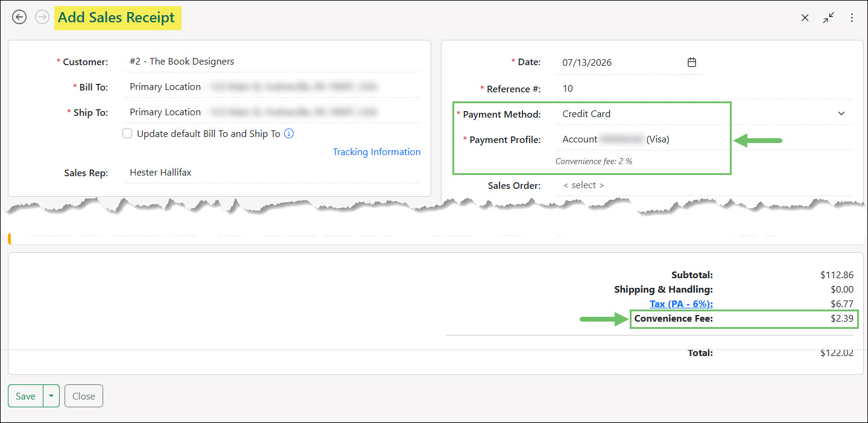The image size is (868, 423).
Task: Click the Add Sales Receipt title
Action: [116, 18]
